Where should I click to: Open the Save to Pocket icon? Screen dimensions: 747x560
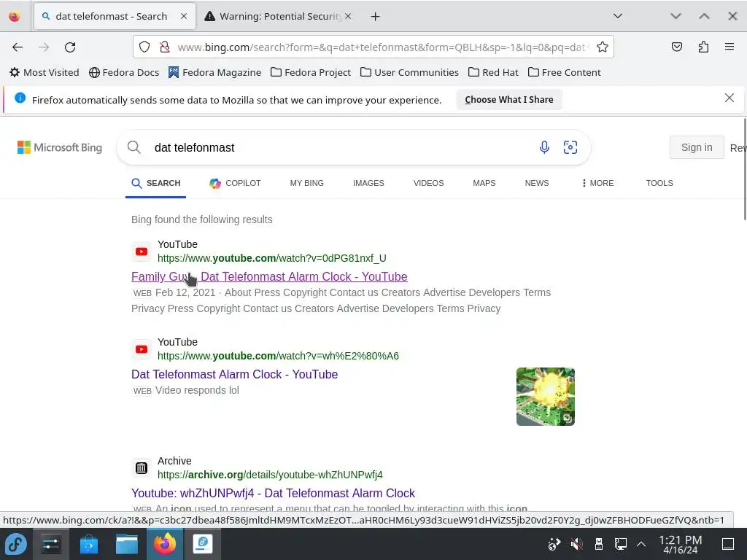pos(676,47)
